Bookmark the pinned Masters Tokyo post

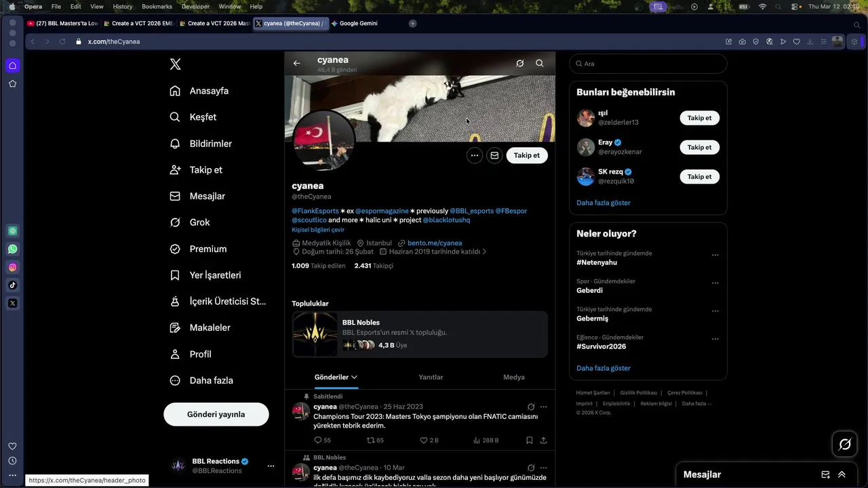(x=530, y=440)
